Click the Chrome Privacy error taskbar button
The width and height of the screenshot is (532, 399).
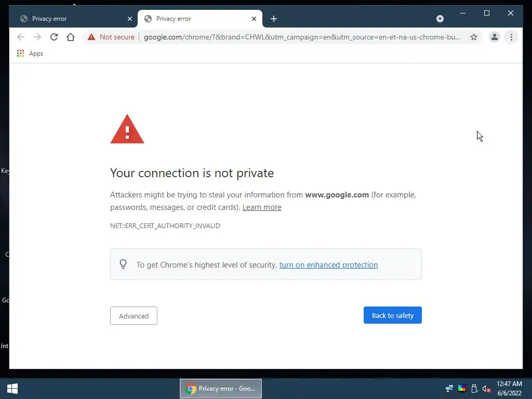tap(220, 389)
